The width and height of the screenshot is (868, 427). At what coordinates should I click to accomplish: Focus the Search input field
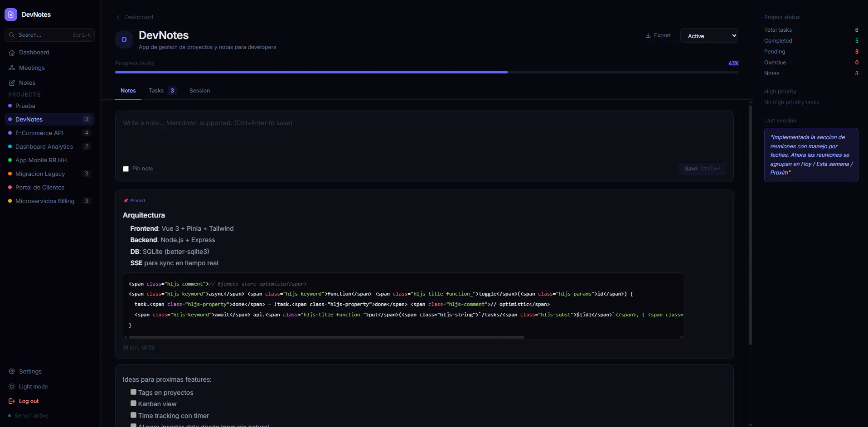(x=49, y=35)
